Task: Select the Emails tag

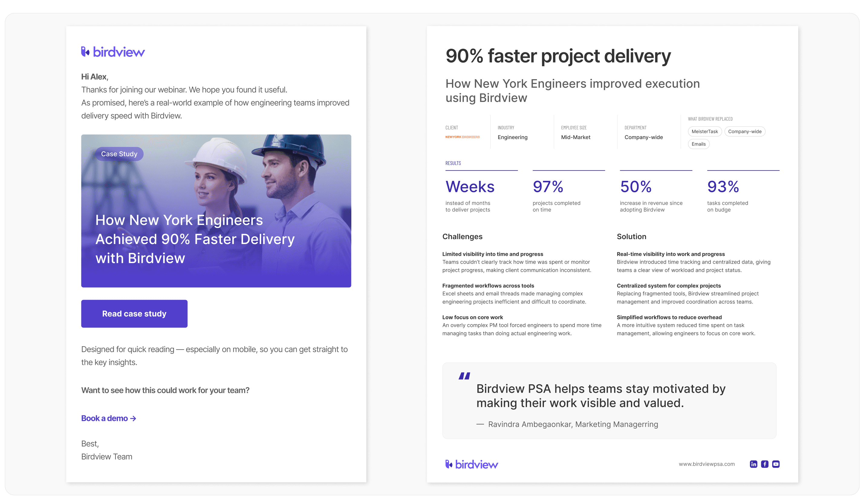Action: [x=698, y=144]
